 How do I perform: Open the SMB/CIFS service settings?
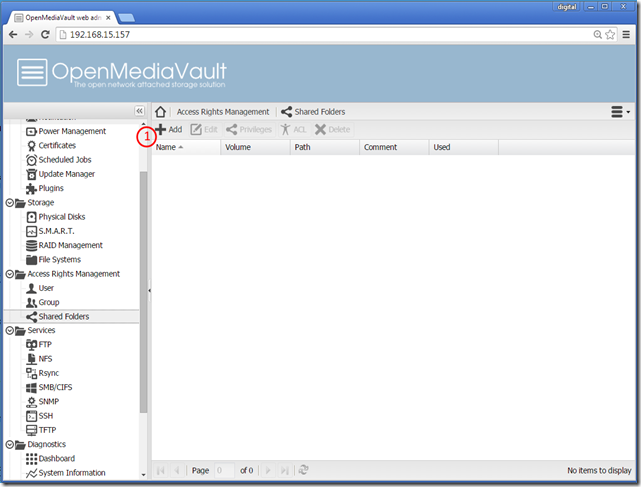[x=49, y=388]
